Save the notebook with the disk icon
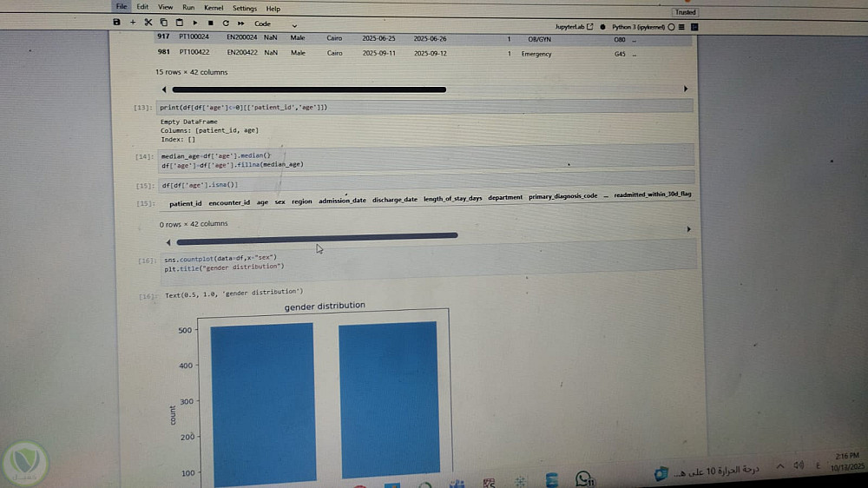The image size is (868, 488). click(116, 23)
